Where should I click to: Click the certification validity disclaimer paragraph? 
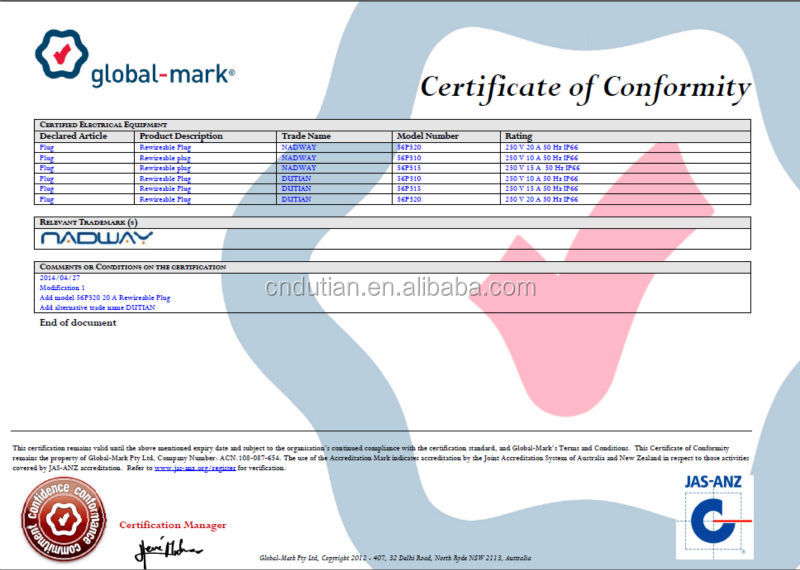pos(381,458)
